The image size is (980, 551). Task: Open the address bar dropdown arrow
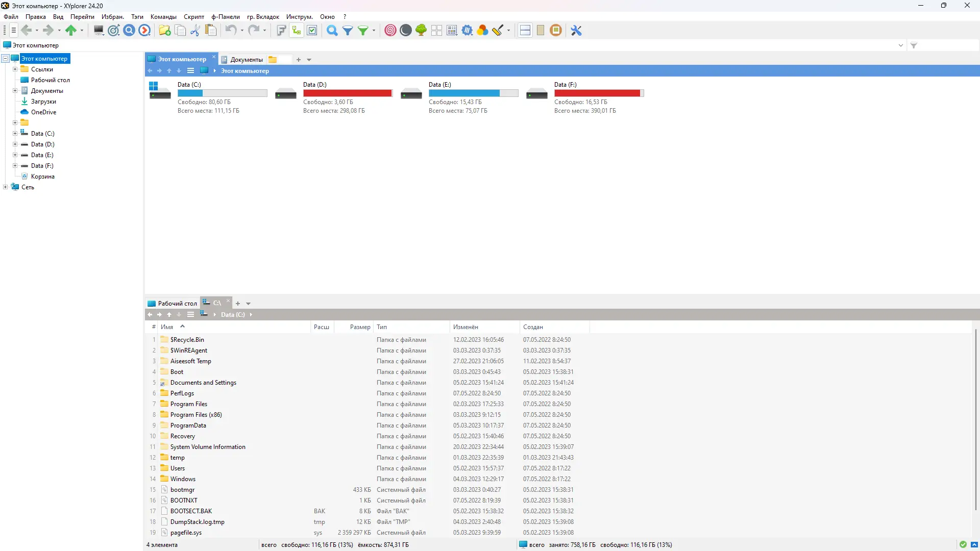(901, 45)
